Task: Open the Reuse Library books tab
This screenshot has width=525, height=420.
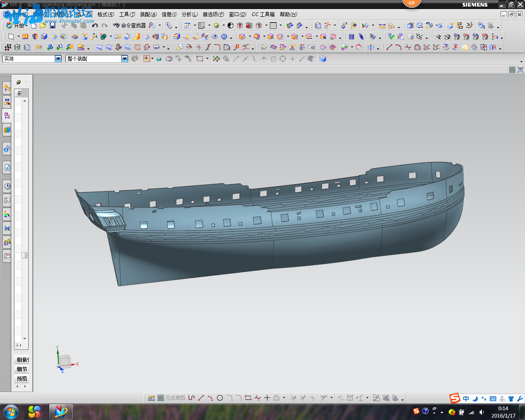Action: [7, 130]
